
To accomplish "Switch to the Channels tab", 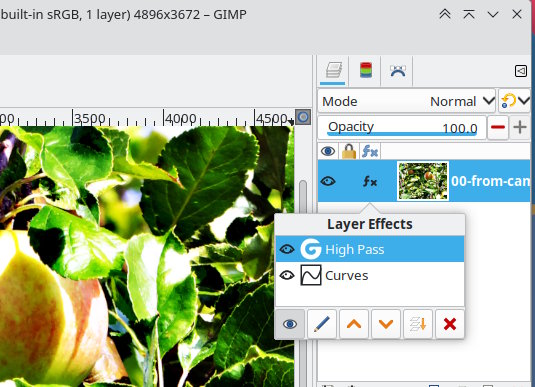I will [365, 70].
